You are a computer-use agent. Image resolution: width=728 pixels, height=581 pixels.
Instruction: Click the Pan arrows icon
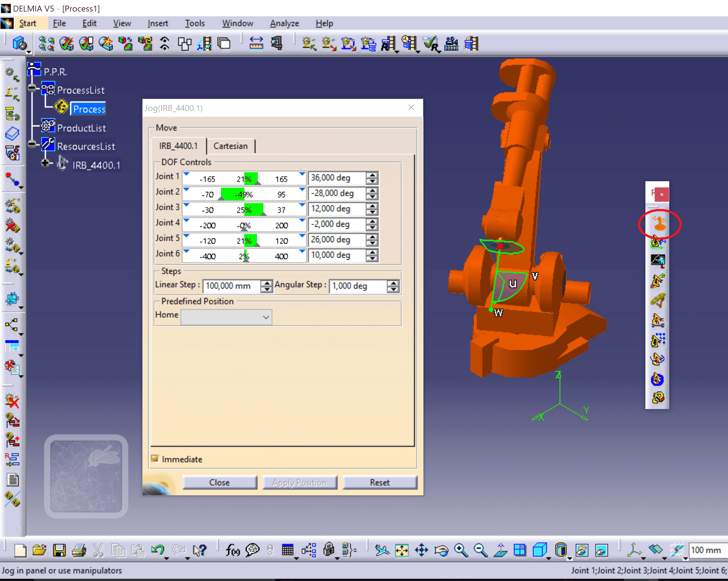[421, 550]
